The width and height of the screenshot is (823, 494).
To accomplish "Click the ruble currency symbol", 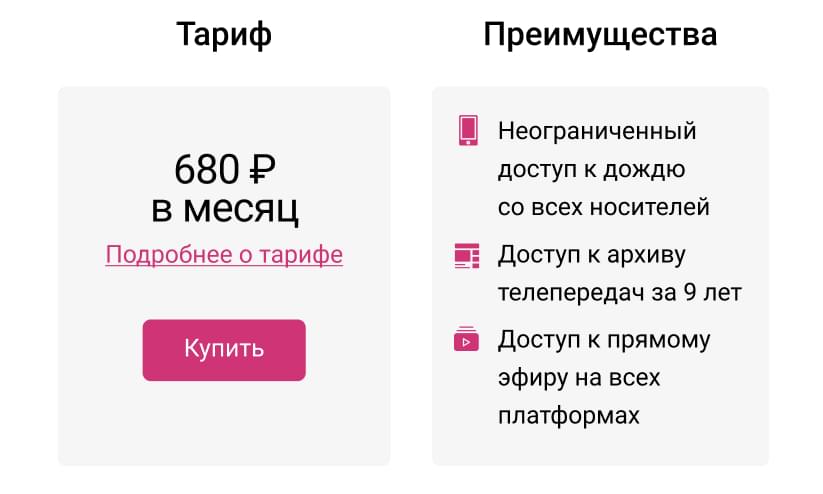I will (262, 170).
